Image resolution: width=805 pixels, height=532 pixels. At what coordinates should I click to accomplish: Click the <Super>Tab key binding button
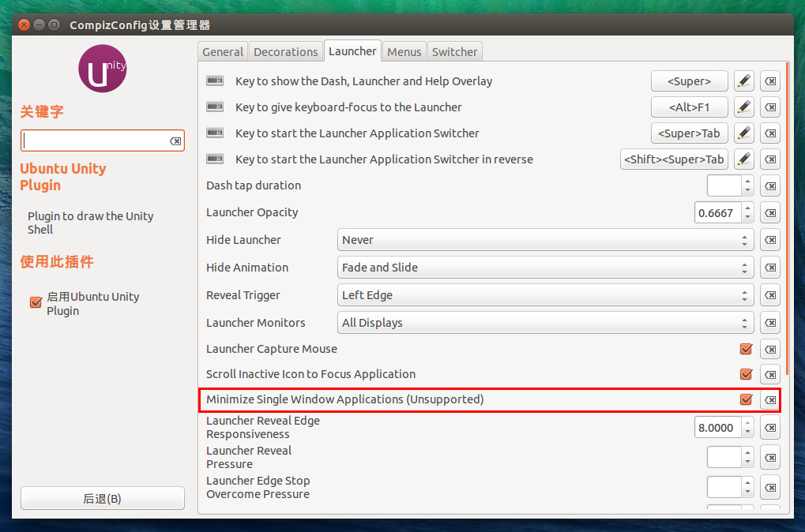click(x=690, y=133)
